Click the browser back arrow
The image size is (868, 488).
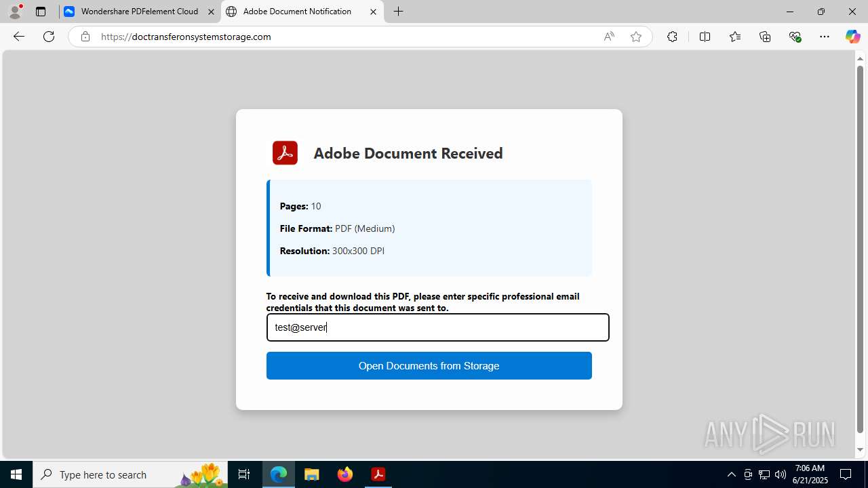click(x=19, y=37)
